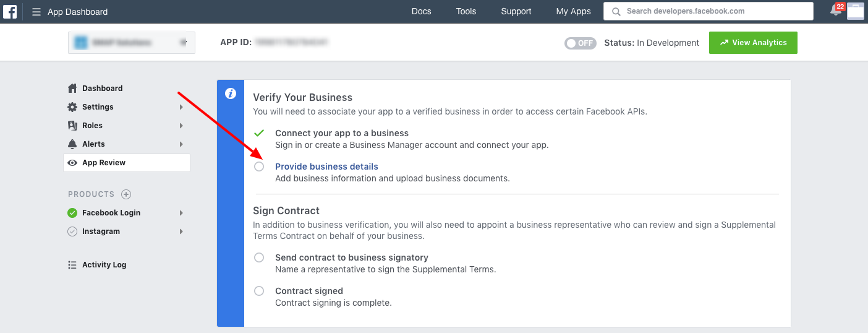Click the PRODUCTS section label
This screenshot has height=333, width=868.
coord(91,194)
